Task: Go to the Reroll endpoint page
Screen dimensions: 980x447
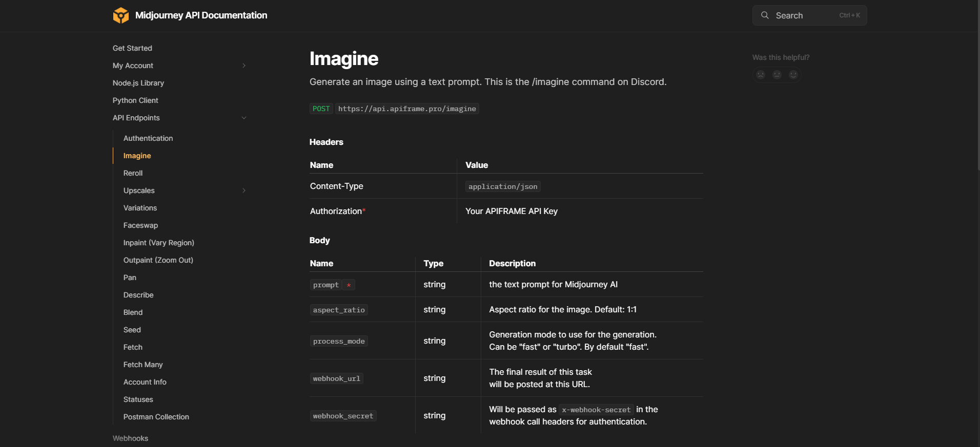Action: 133,173
